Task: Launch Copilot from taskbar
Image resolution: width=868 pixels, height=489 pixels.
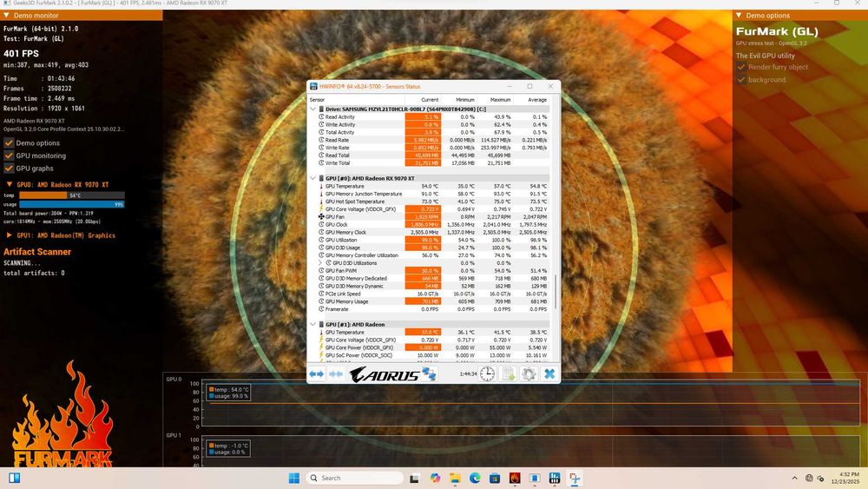Action: [435, 478]
